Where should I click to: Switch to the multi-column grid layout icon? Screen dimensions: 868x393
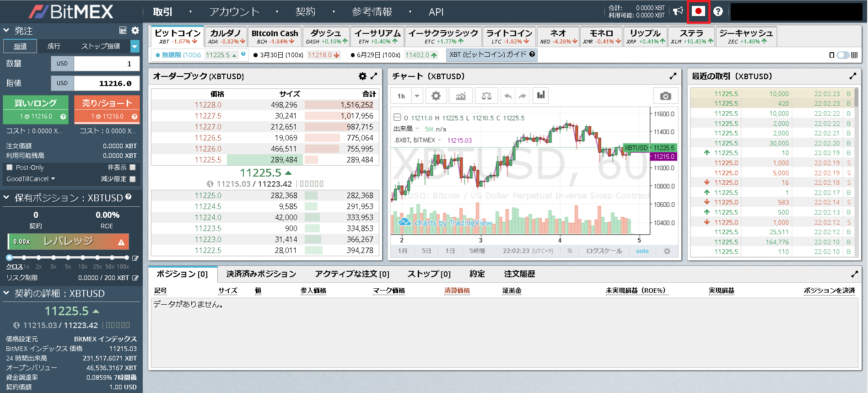[x=854, y=55]
